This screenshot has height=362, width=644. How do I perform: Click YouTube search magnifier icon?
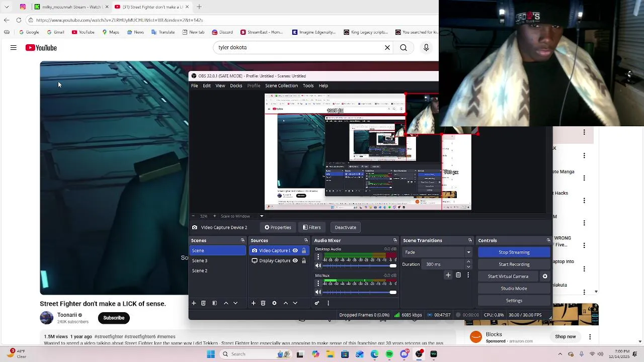pyautogui.click(x=404, y=48)
